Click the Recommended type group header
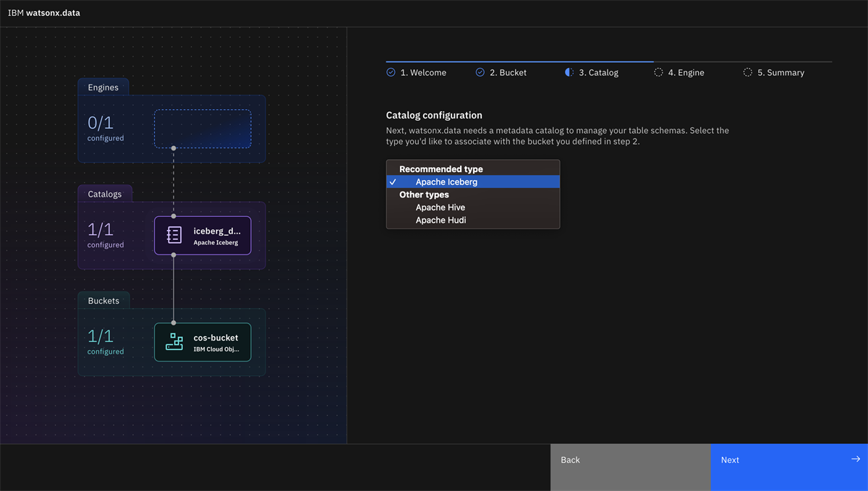 pyautogui.click(x=441, y=169)
